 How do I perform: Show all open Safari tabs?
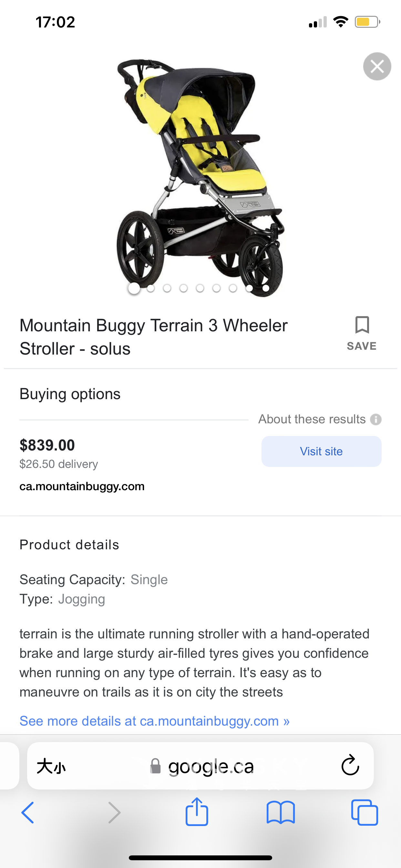[364, 812]
